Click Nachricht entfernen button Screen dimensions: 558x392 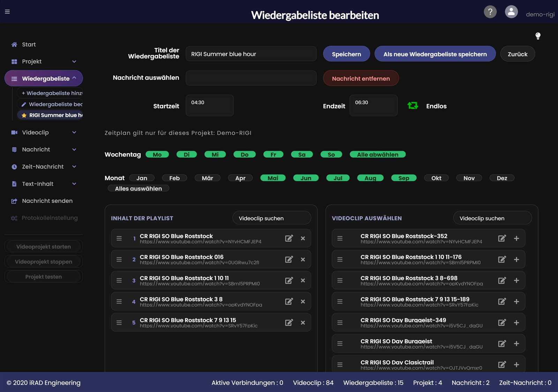point(361,78)
